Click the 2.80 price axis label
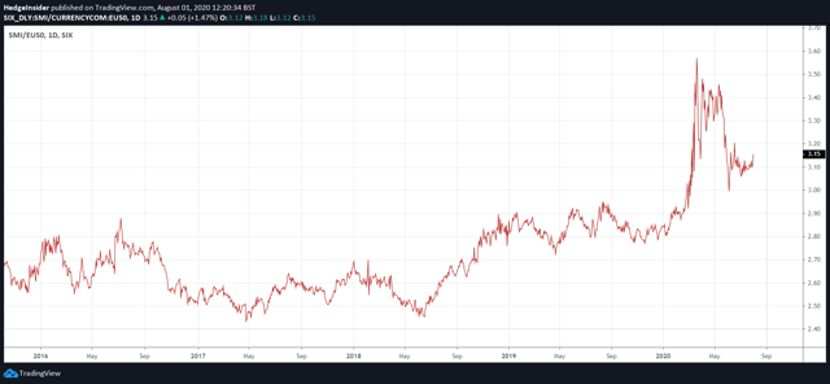 coord(814,236)
